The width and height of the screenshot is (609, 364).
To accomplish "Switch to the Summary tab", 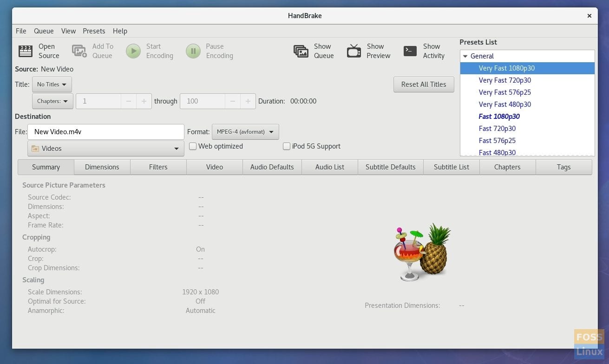I will 46,167.
